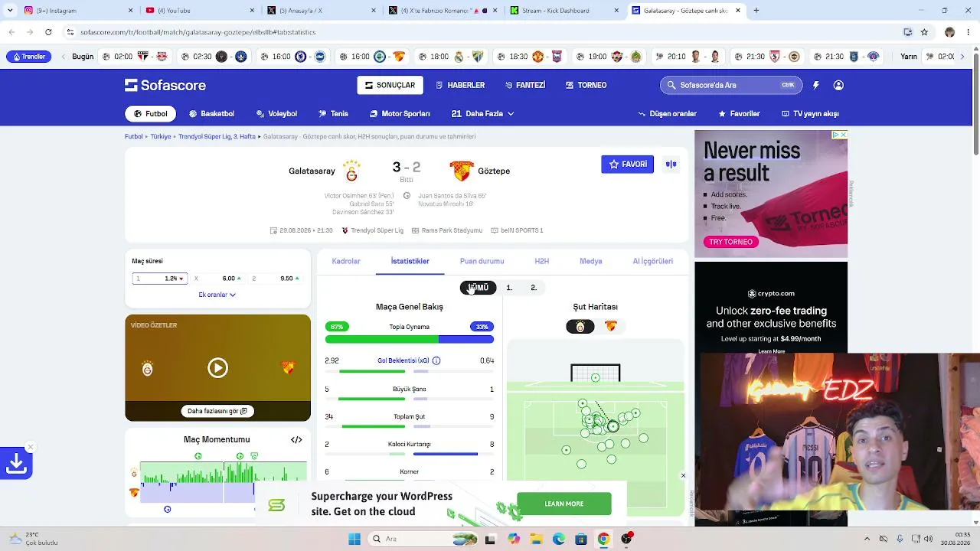Switch to Puan durumu tab
980x551 pixels.
point(482,261)
